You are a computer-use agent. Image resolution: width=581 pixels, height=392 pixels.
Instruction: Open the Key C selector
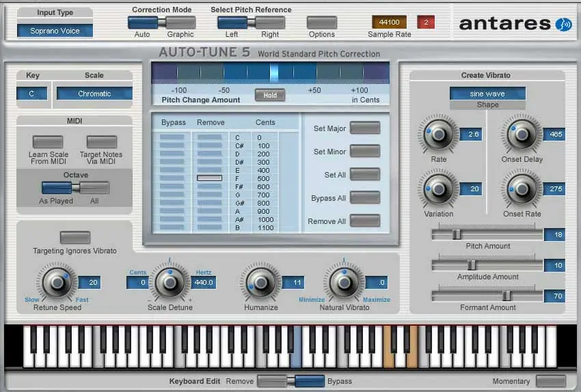click(x=32, y=94)
